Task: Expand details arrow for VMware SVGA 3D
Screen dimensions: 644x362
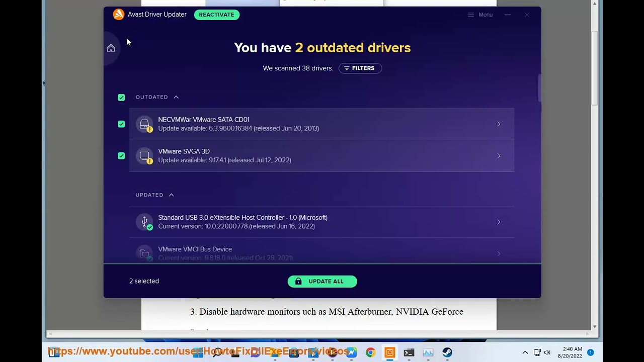Action: 499,156
